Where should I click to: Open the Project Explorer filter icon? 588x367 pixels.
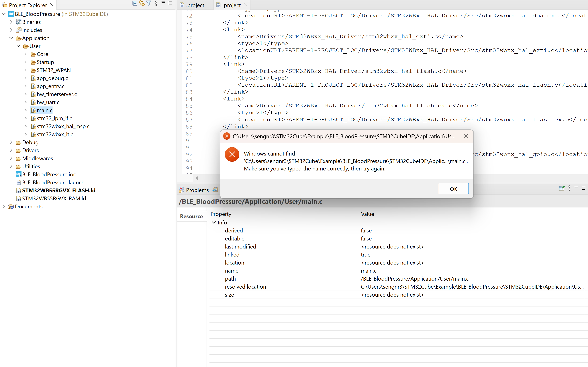149,3
